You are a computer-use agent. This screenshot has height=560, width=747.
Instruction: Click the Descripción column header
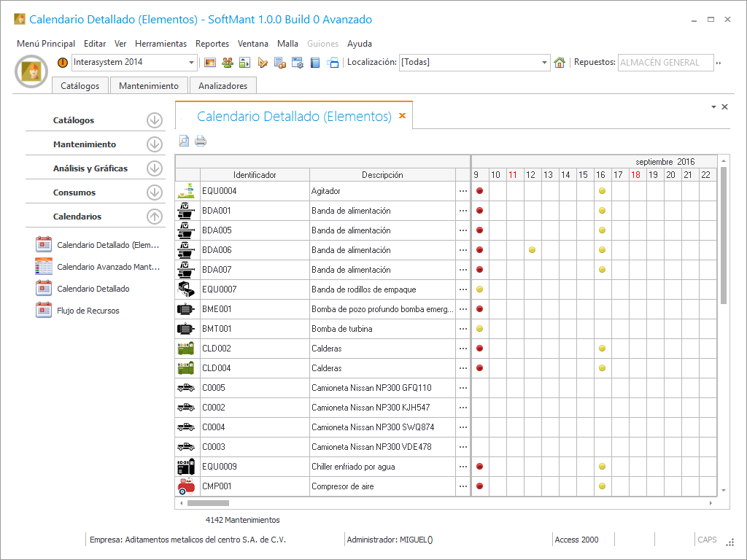pos(382,175)
